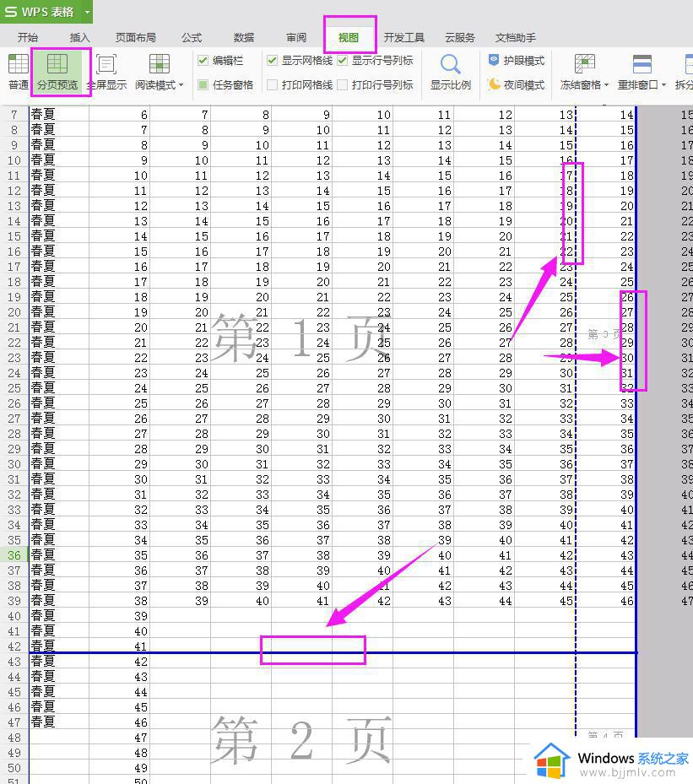This screenshot has height=784, width=693.
Task: Expand 冻结窗格 dropdown arrow
Action: pos(607,85)
